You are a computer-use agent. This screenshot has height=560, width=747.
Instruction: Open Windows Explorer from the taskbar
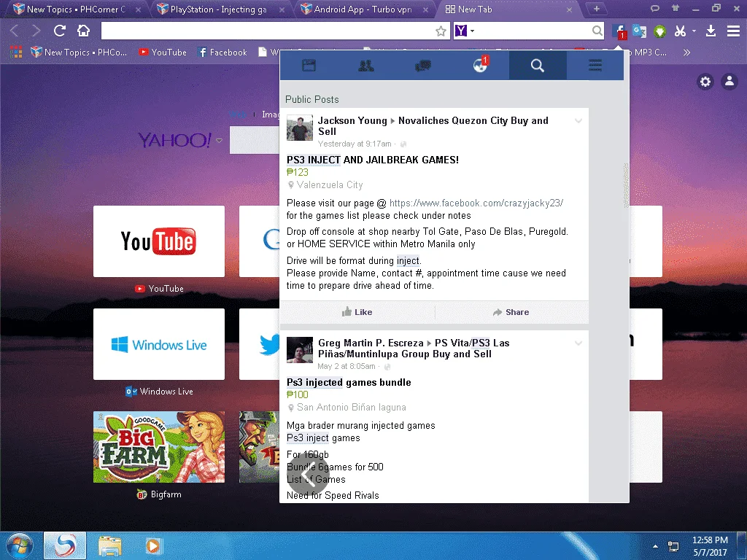[x=110, y=545]
